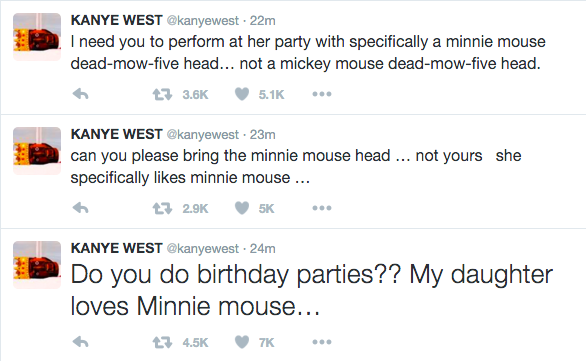Like the tweet with 5.1K likes
This screenshot has width=586, height=361.
242,94
